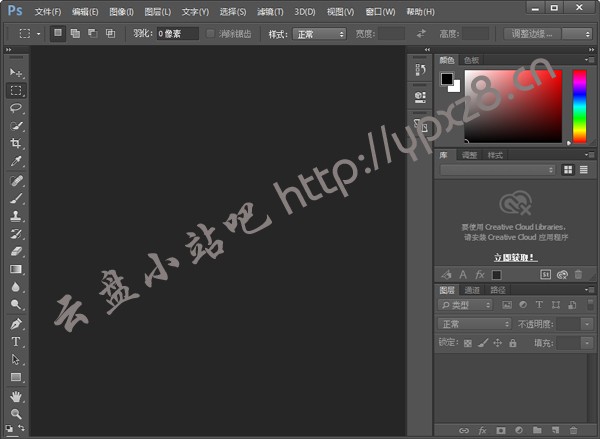Switch to the 色板 tab
Viewport: 600px width, 439px height.
click(x=471, y=60)
